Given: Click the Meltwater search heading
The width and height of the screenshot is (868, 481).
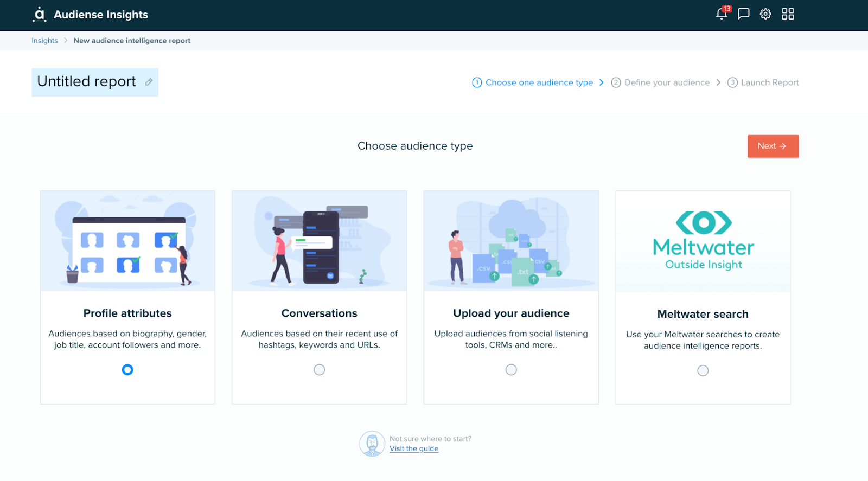Looking at the screenshot, I should pos(703,314).
